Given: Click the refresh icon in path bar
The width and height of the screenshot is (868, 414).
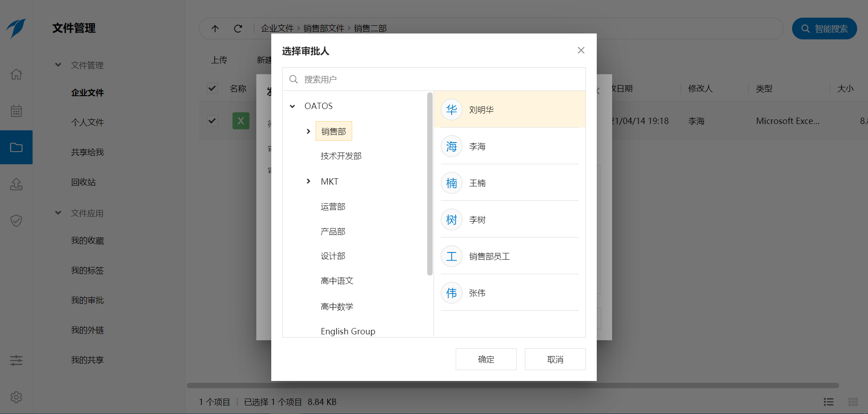Looking at the screenshot, I should [238, 29].
